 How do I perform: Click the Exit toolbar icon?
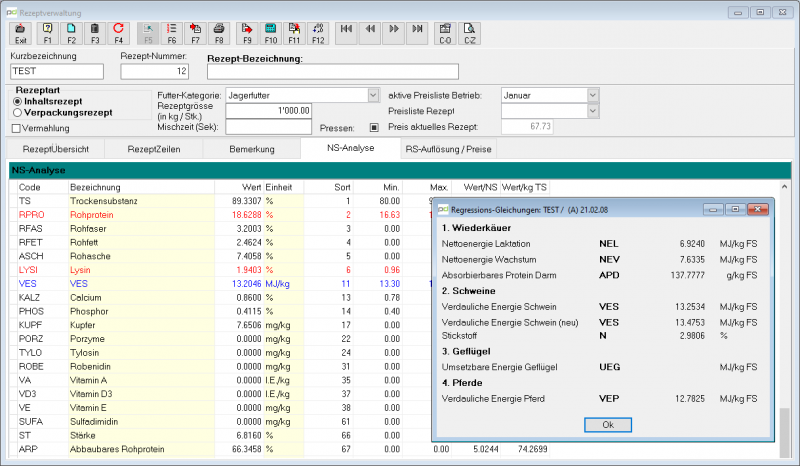20,34
